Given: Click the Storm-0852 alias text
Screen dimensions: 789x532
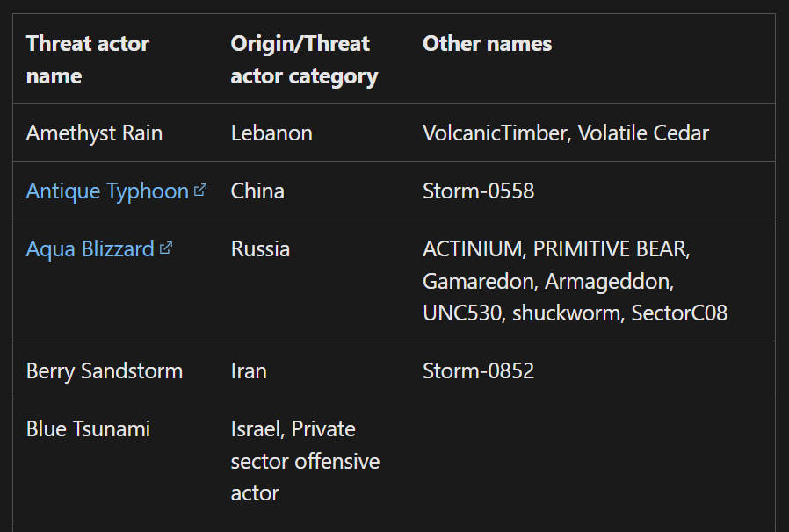Looking at the screenshot, I should coord(479,371).
